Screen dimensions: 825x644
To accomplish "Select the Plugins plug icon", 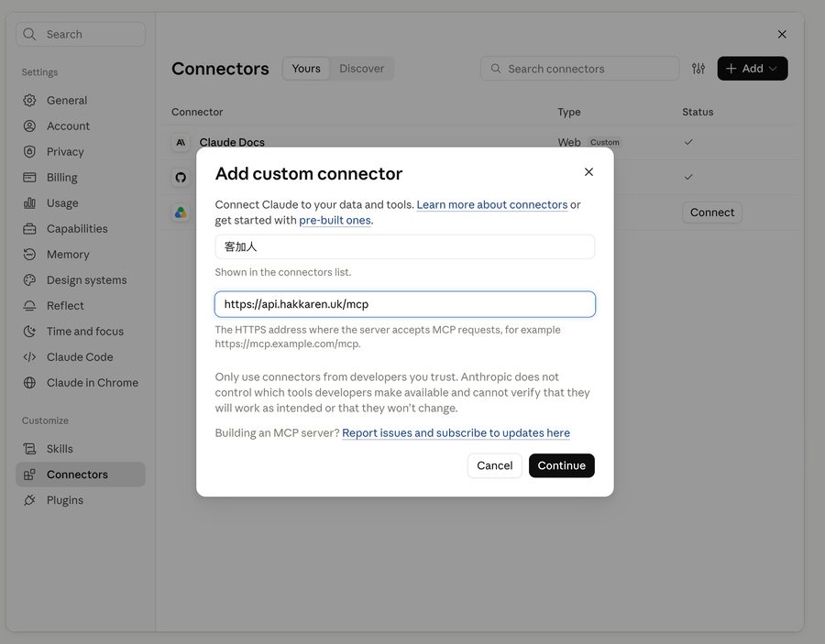I will [30, 500].
